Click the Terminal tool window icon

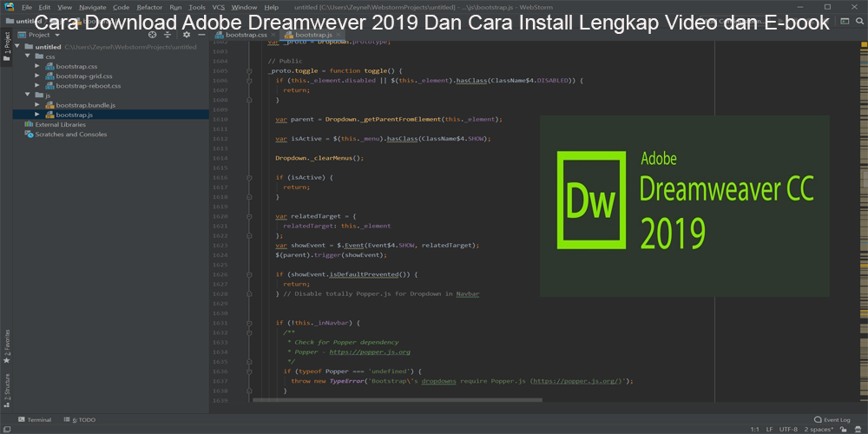22,419
